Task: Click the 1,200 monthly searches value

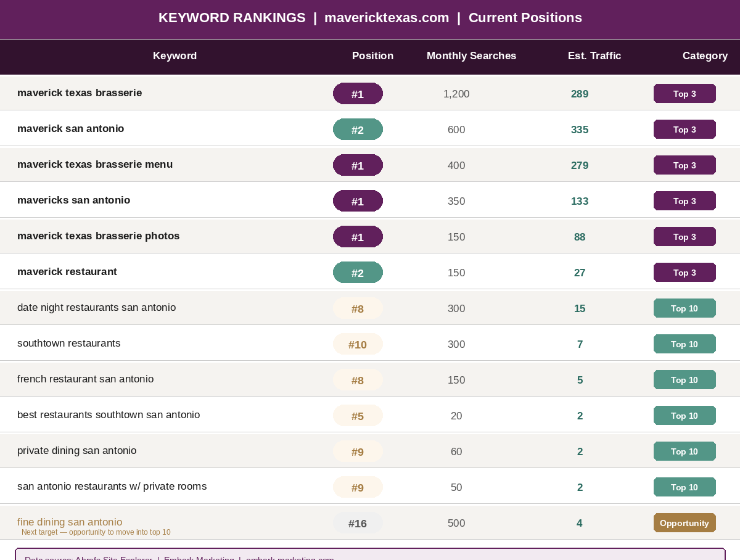Action: point(456,94)
